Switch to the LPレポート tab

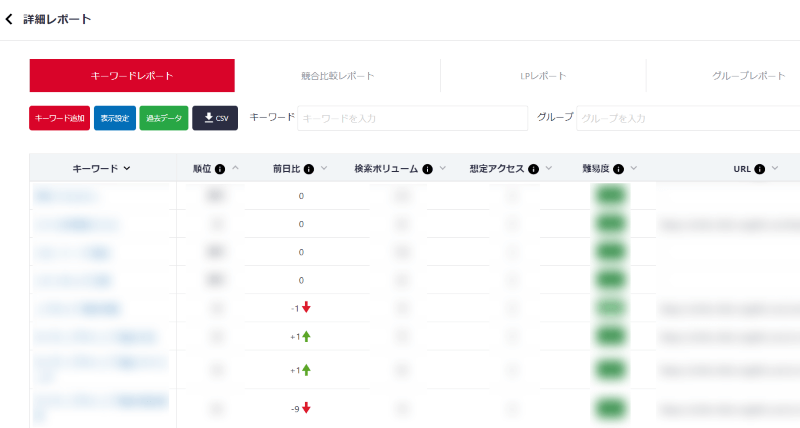[543, 76]
